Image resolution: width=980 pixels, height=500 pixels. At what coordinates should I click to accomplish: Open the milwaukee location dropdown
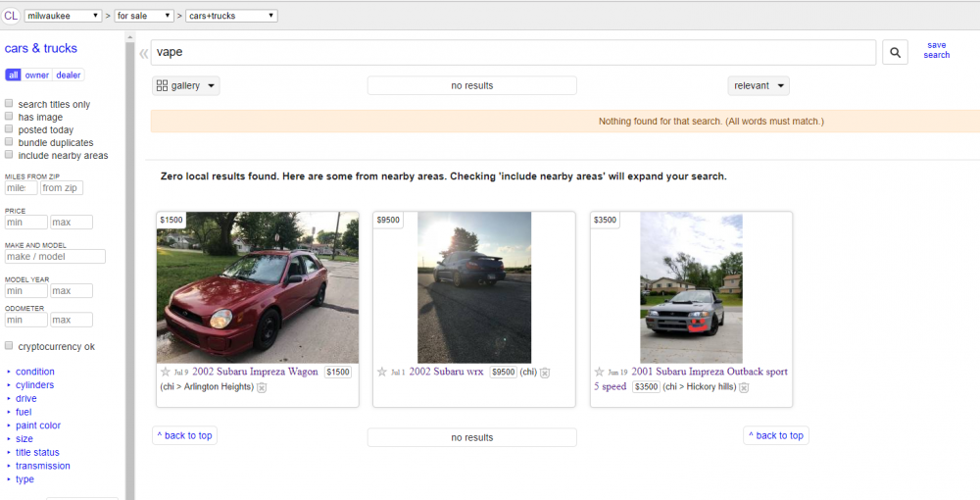tap(63, 16)
